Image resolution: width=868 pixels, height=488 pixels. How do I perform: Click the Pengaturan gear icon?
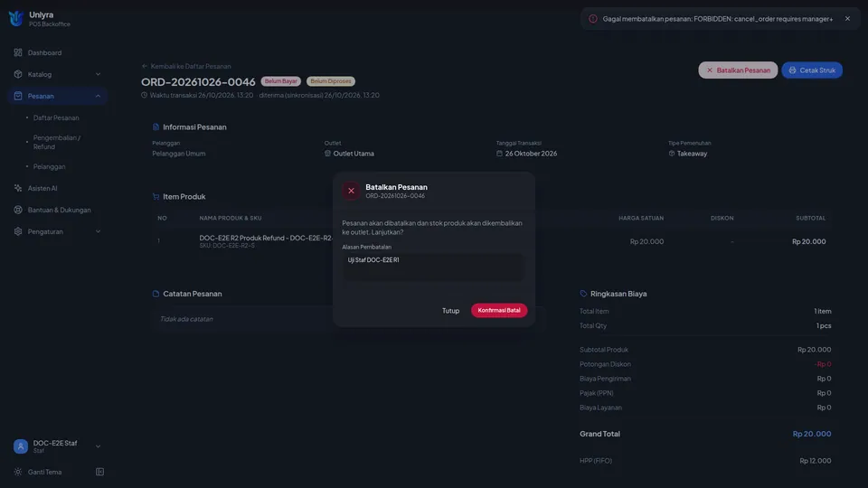point(18,231)
